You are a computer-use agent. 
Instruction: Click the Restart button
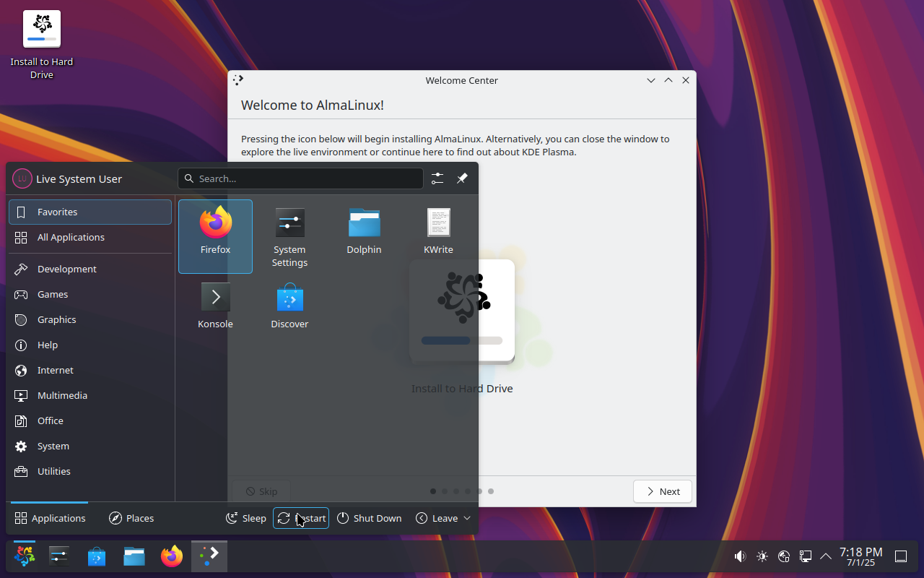click(x=301, y=518)
